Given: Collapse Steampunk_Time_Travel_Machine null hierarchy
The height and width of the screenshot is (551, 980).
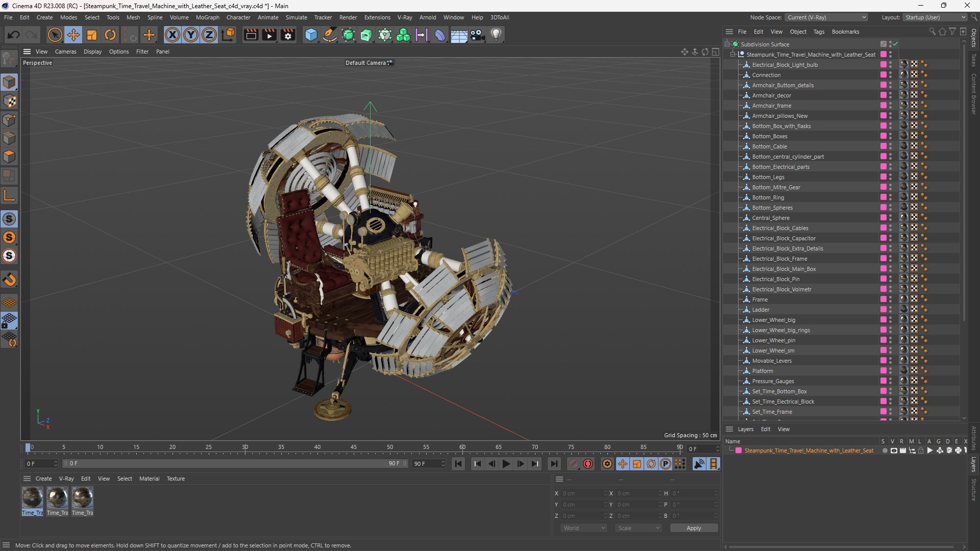Looking at the screenshot, I should pyautogui.click(x=733, y=55).
